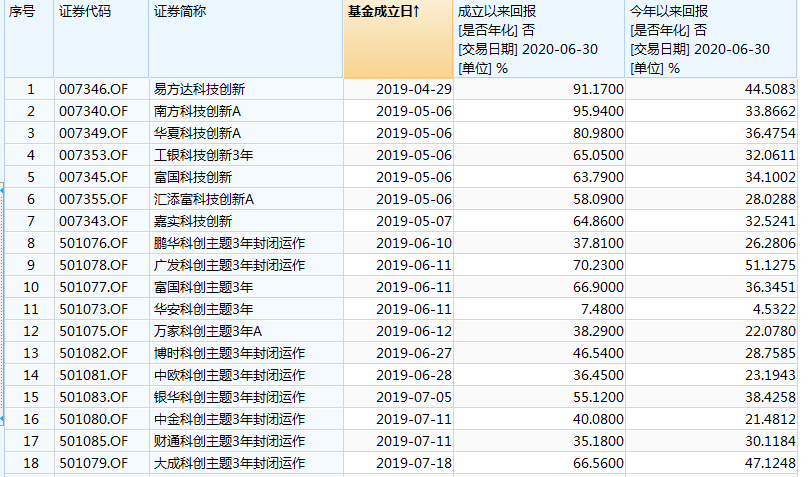Click inception date 2019-06-27

coord(414,353)
